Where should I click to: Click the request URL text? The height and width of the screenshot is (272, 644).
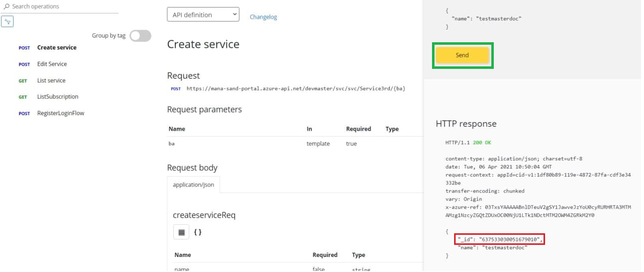coord(295,88)
